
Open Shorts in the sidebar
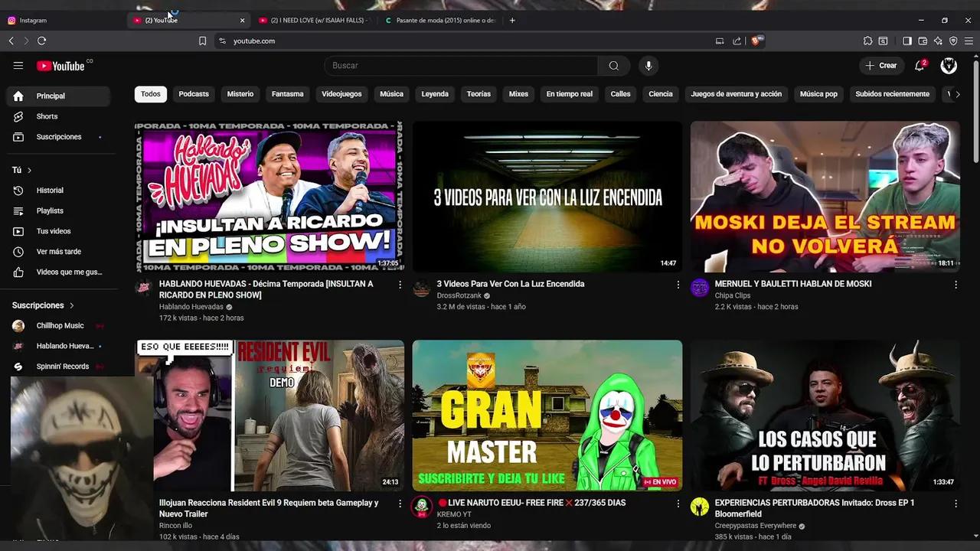(58, 116)
